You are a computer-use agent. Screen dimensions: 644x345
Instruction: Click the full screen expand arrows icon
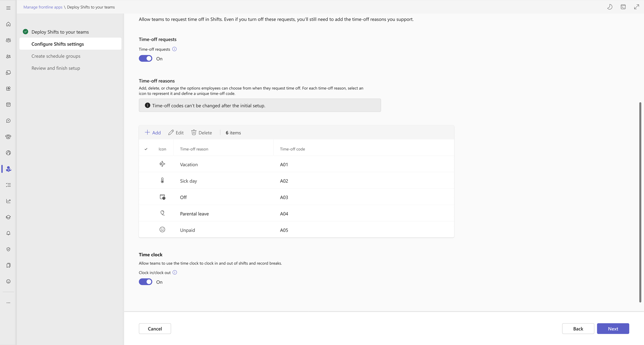coord(636,7)
